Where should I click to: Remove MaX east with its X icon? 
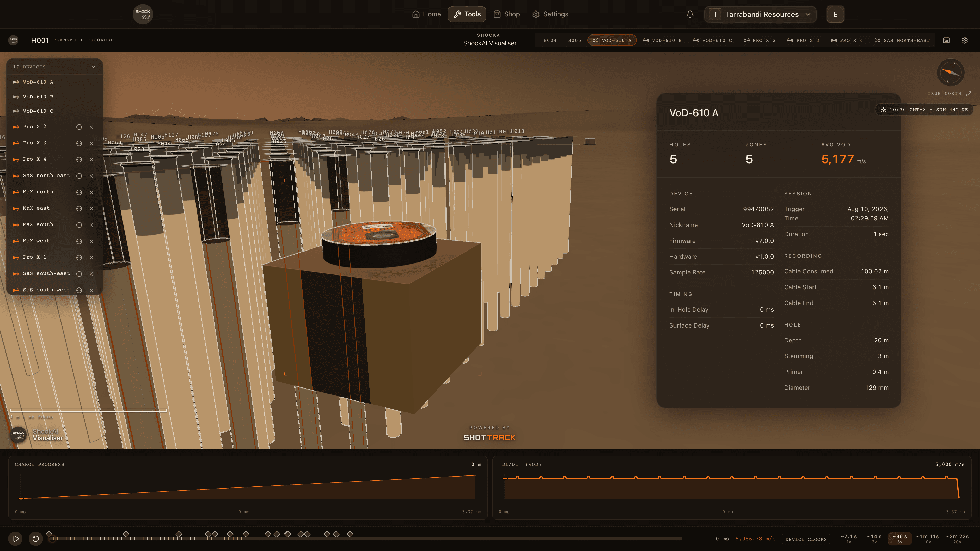click(x=91, y=208)
